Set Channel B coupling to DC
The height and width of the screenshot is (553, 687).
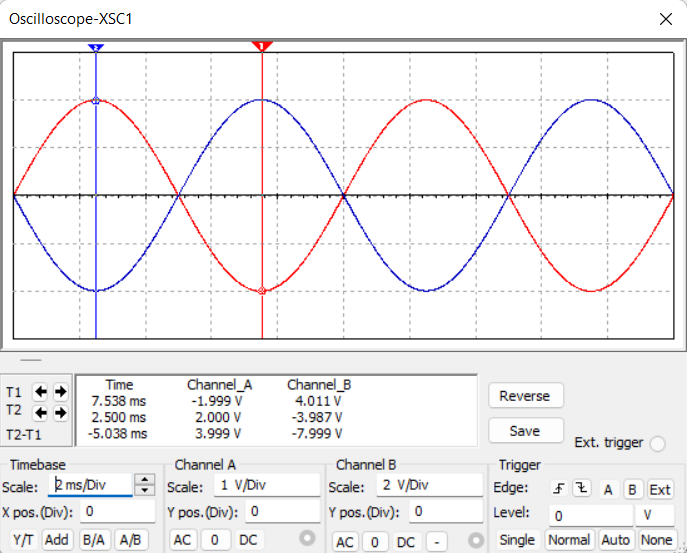(406, 542)
